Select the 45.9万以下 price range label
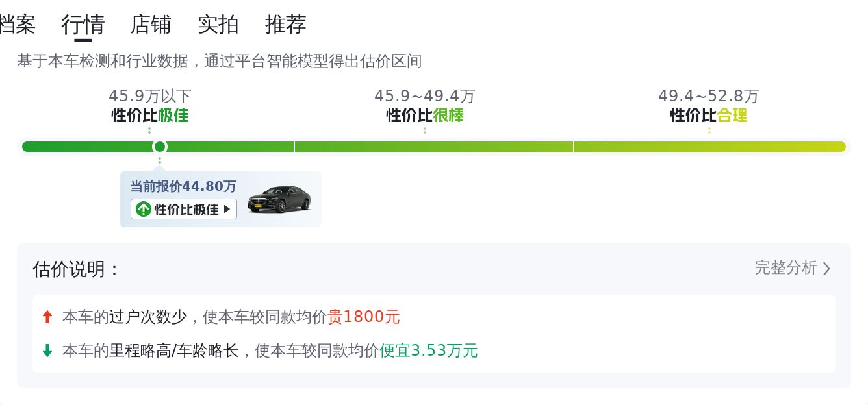Image resolution: width=868 pixels, height=405 pixels. (x=150, y=96)
